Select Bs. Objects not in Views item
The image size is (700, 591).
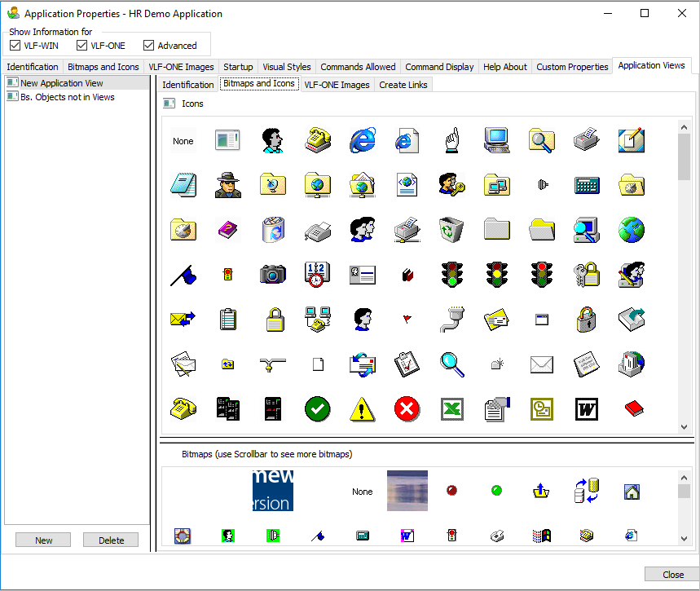click(x=77, y=97)
